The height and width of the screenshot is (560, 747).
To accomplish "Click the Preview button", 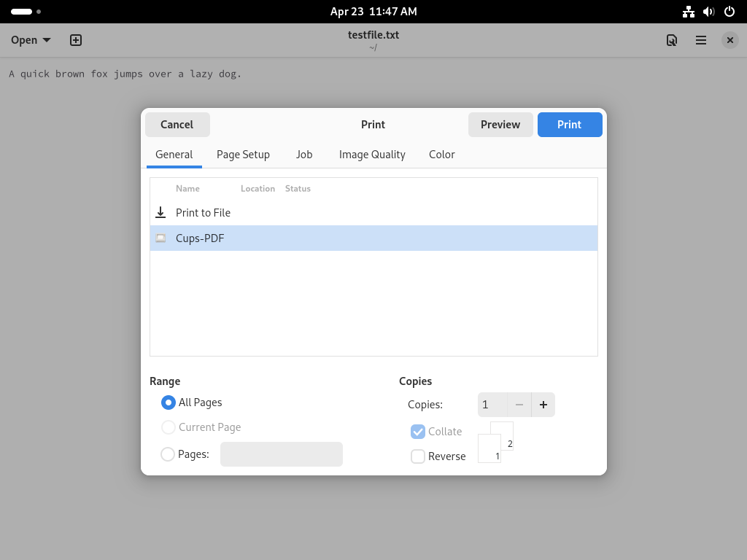I will 500,125.
